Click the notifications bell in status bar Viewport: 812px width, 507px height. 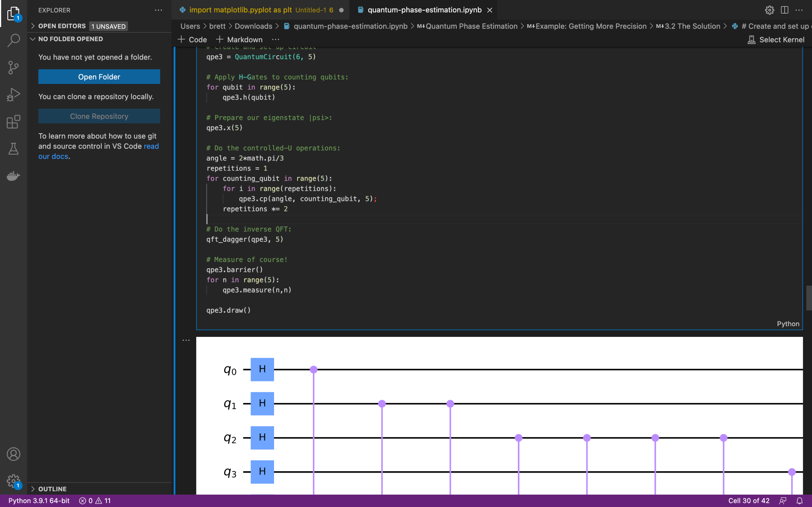coord(800,501)
